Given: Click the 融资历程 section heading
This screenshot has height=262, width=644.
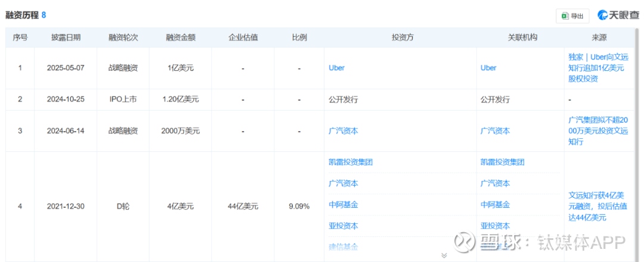Looking at the screenshot, I should click(22, 15).
